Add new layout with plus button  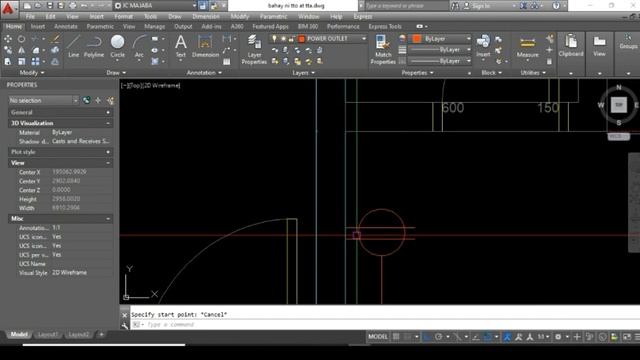click(x=101, y=334)
